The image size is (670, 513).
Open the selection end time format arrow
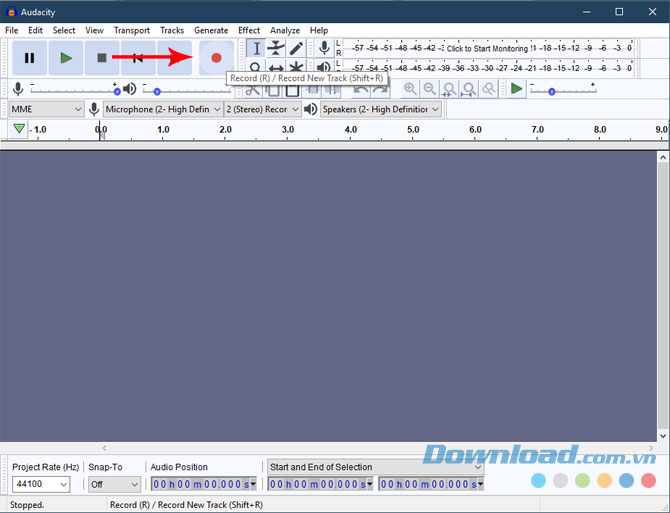click(481, 484)
